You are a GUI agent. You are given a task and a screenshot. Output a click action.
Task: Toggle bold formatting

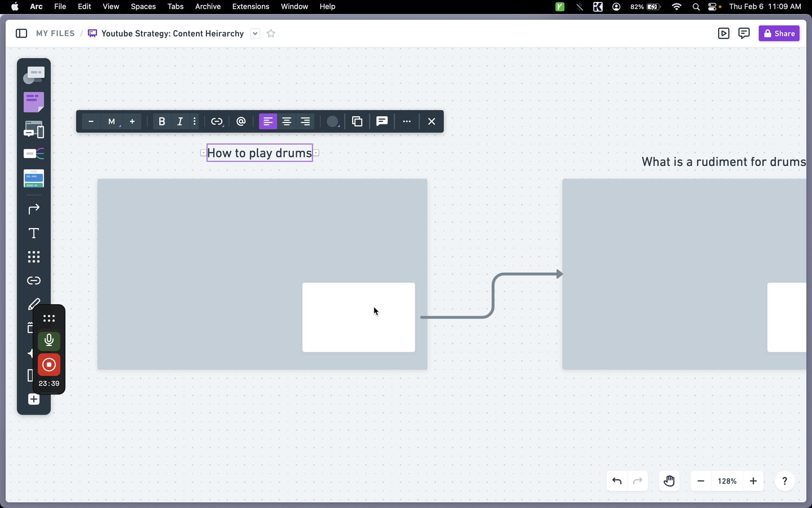[162, 121]
